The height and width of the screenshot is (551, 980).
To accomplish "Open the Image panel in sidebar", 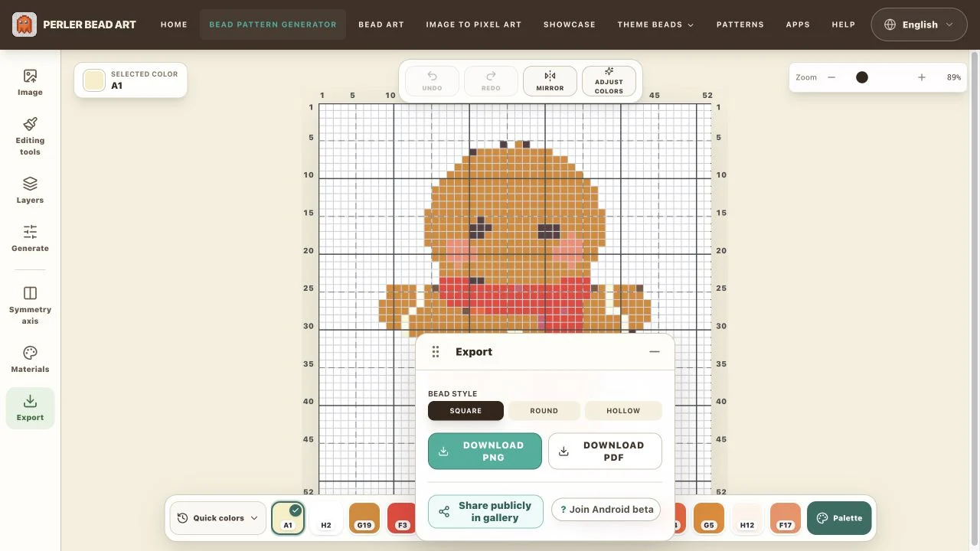I will (x=30, y=83).
